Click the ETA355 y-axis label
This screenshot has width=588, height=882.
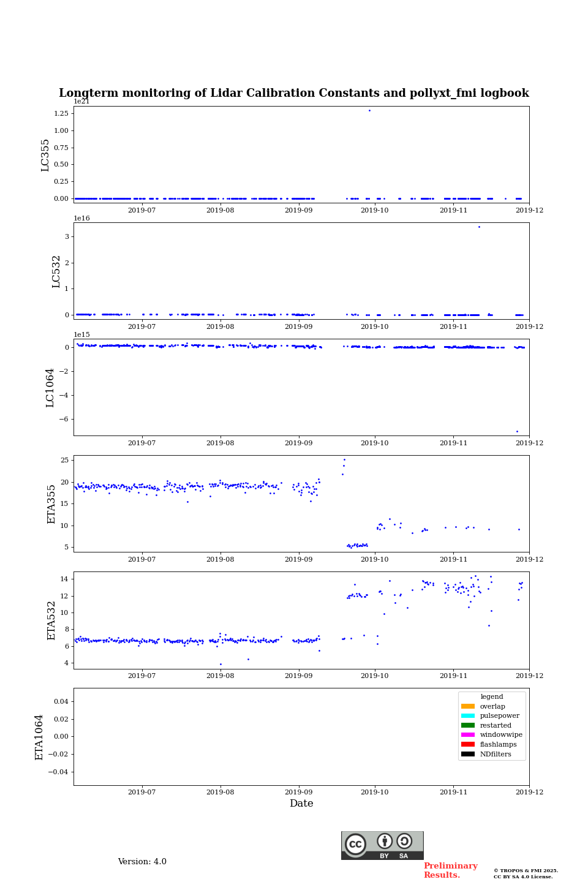51,503
